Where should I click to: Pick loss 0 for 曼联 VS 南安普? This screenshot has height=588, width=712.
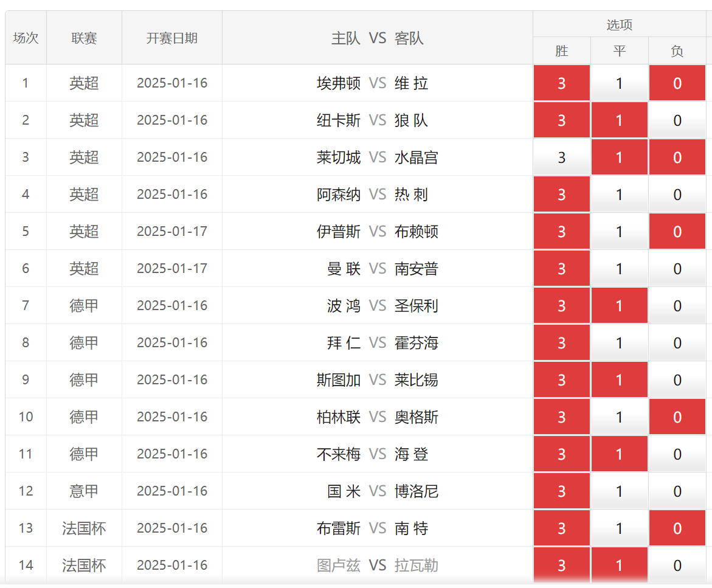(677, 268)
